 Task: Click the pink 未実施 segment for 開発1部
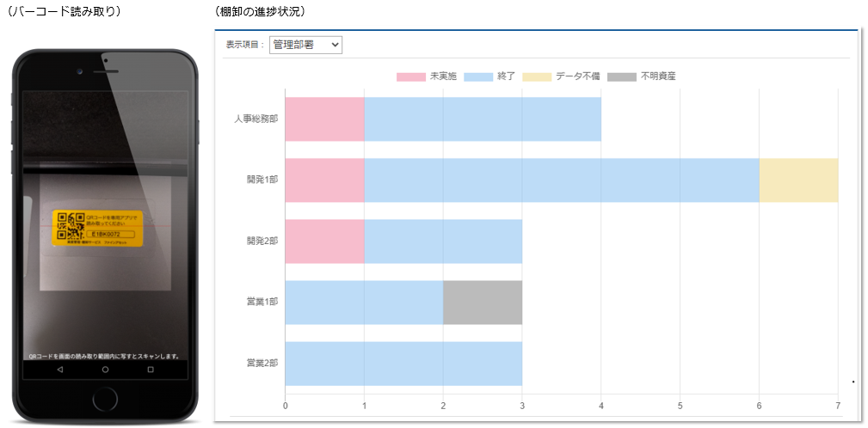(x=324, y=180)
